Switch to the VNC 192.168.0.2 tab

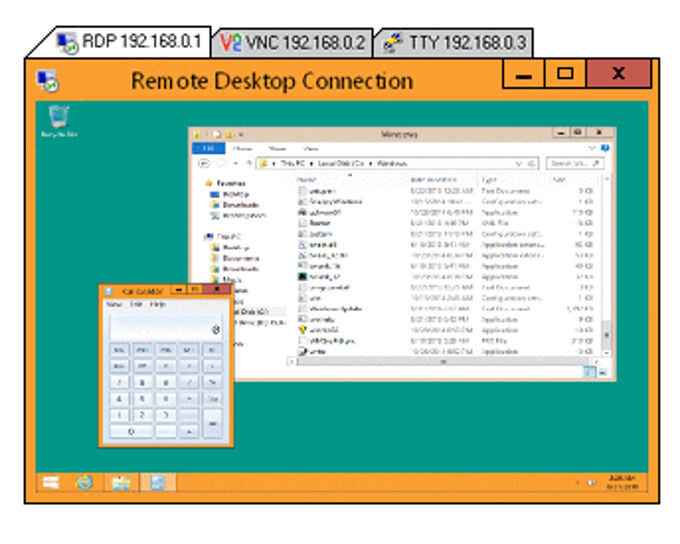coord(292,43)
